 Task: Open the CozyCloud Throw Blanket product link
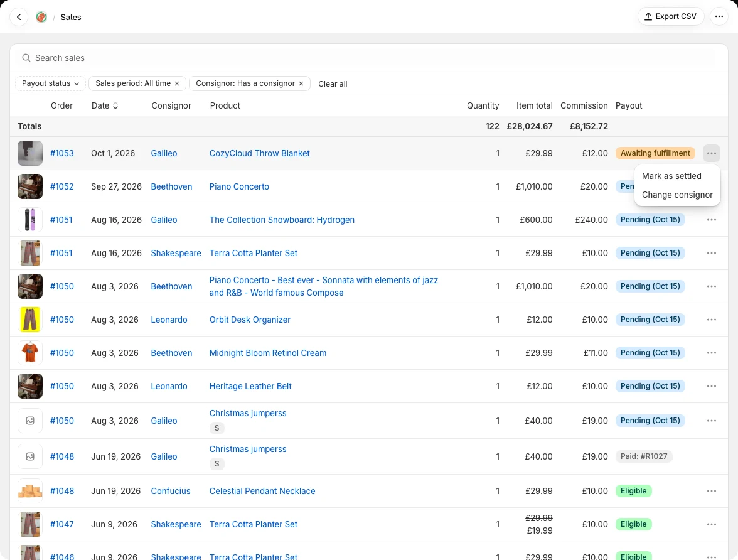pyautogui.click(x=259, y=153)
